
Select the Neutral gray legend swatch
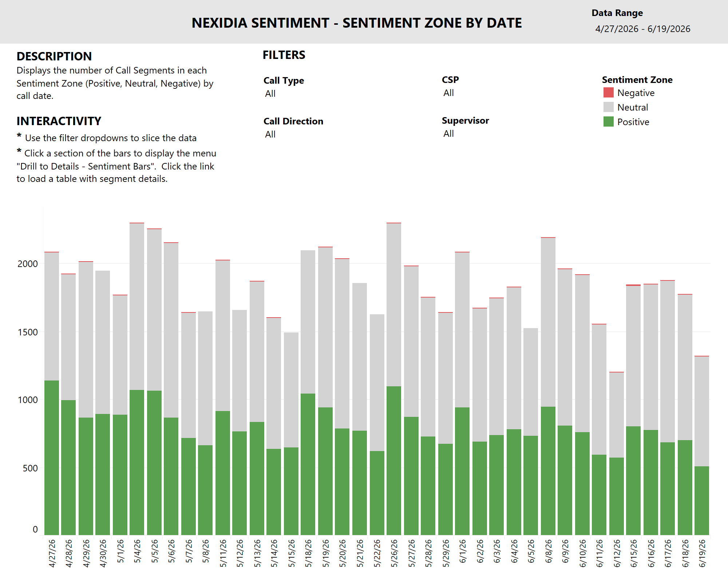pyautogui.click(x=609, y=107)
